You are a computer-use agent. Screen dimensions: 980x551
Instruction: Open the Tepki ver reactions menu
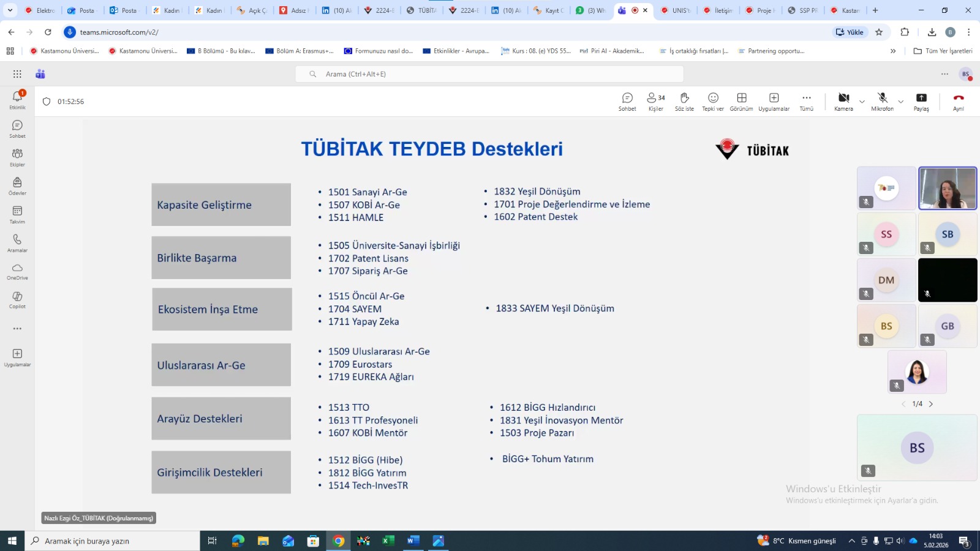(x=712, y=101)
